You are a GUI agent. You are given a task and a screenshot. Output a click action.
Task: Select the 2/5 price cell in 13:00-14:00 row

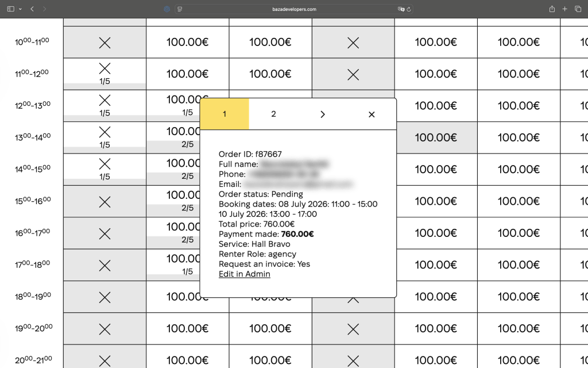173,137
